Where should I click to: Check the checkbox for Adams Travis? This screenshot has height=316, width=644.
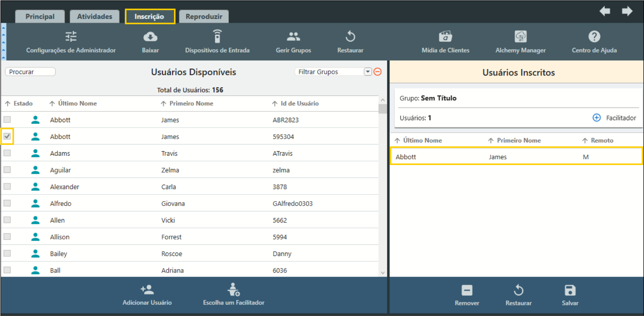click(x=7, y=153)
